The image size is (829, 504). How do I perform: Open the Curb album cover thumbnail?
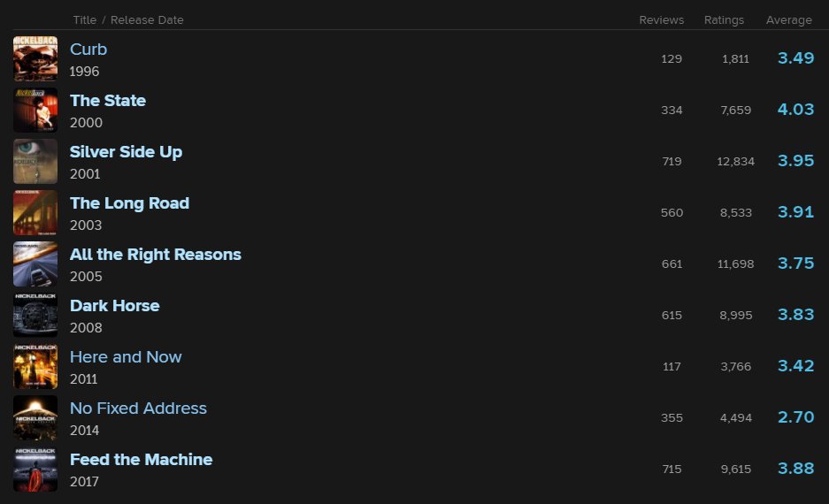pyautogui.click(x=35, y=58)
